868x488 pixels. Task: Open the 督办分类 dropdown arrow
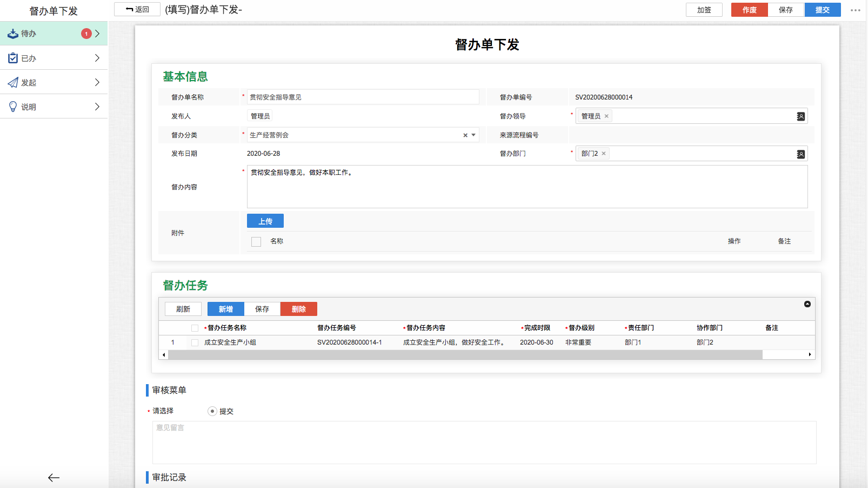(473, 135)
